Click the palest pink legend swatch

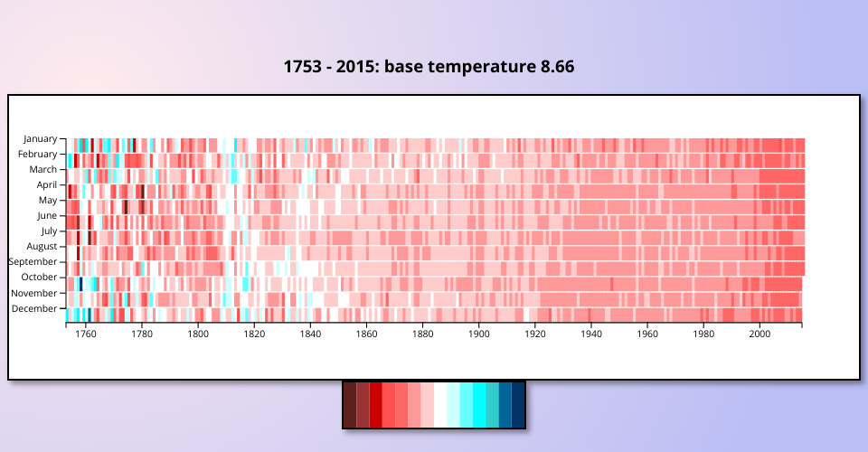pyautogui.click(x=428, y=404)
